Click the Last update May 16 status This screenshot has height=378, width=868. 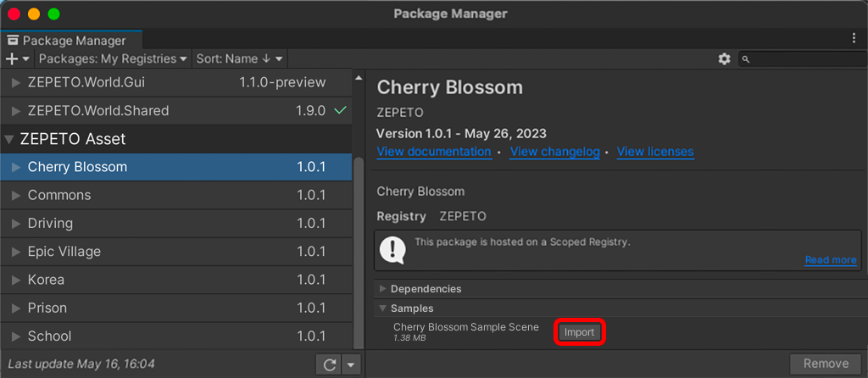coord(81,364)
